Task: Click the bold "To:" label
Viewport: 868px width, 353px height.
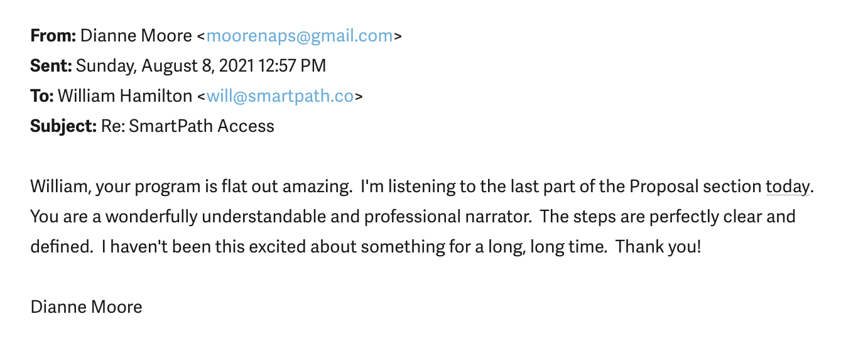Action: (42, 96)
